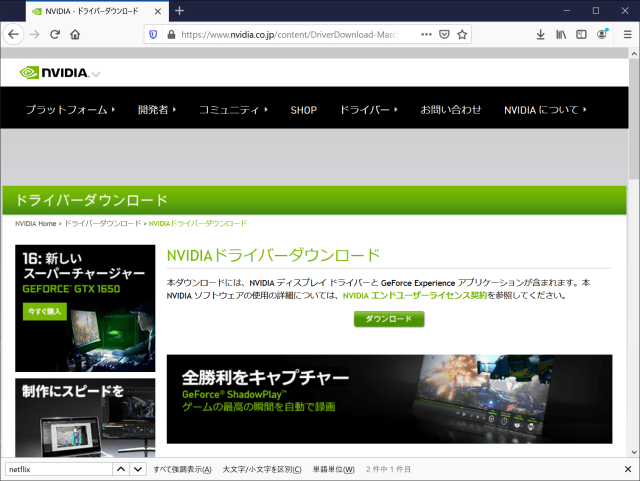Viewport: 640px width, 481px height.
Task: Reload the NVIDIA page
Action: pos(55,34)
